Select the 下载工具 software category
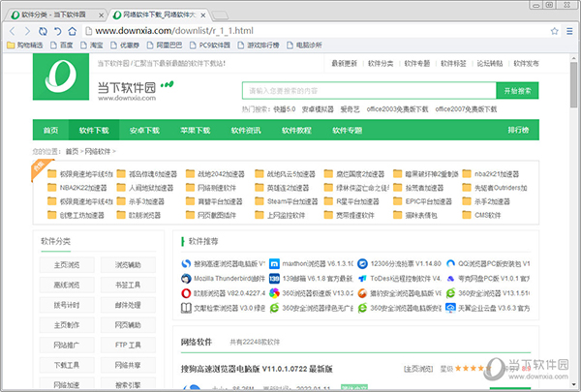This screenshot has height=392, width=581. click(67, 365)
